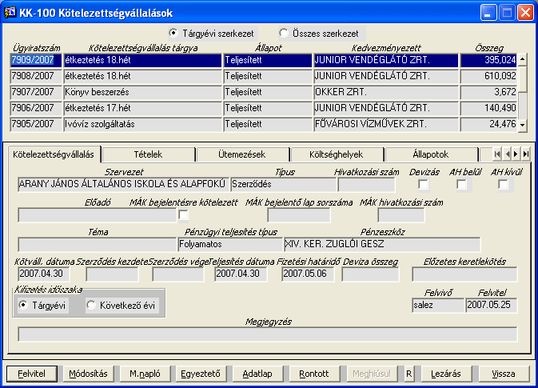This screenshot has height=388, width=538.
Task: Open the Kötelezettségvállalás tab
Action: [x=53, y=154]
